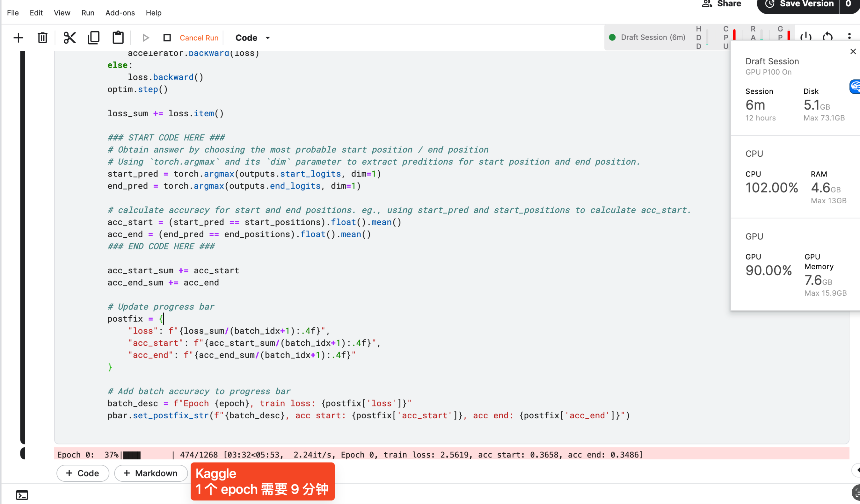The height and width of the screenshot is (504, 860).
Task: Cut the cell with the scissors icon
Action: pyautogui.click(x=69, y=38)
